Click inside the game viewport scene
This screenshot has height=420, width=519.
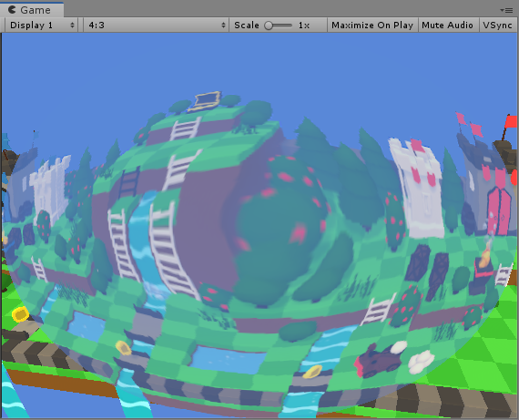[x=259, y=225]
